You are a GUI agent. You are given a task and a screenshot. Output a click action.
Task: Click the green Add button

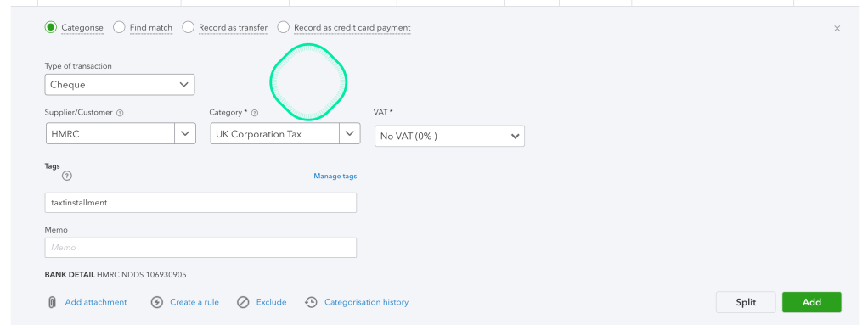point(812,302)
